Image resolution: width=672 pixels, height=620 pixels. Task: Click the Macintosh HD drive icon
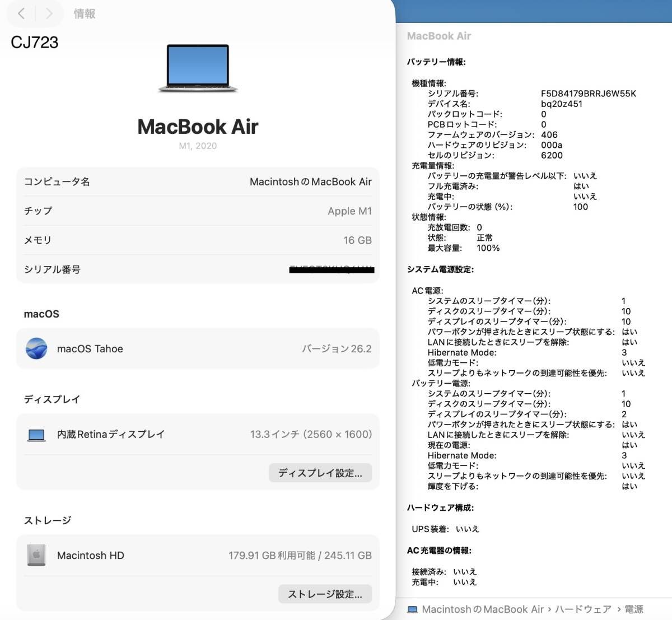[36, 555]
